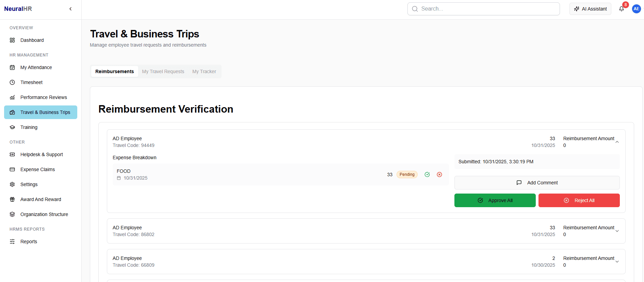Screen dimensions: 644x282
Task: Open Dashboard from the sidebar
Action: click(x=41, y=40)
